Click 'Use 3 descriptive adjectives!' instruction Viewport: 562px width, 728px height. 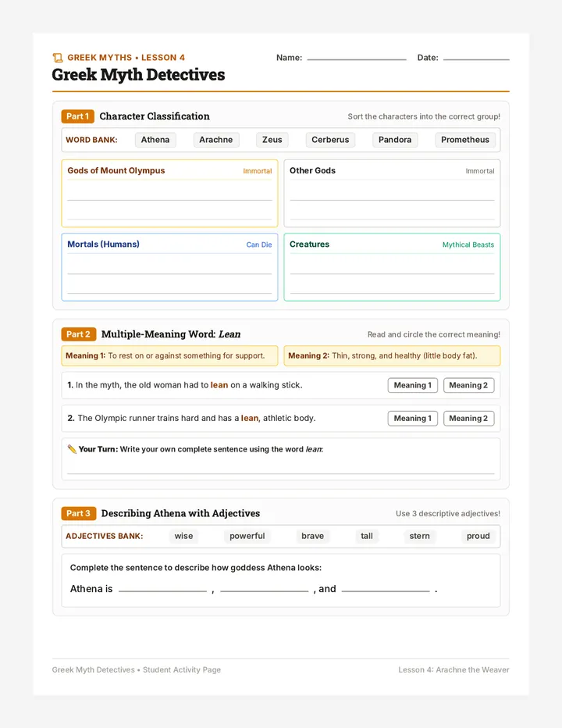click(x=448, y=513)
